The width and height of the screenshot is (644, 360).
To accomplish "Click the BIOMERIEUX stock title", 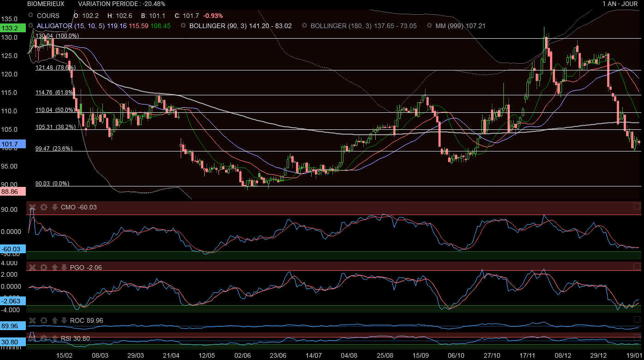I will click(x=46, y=4).
